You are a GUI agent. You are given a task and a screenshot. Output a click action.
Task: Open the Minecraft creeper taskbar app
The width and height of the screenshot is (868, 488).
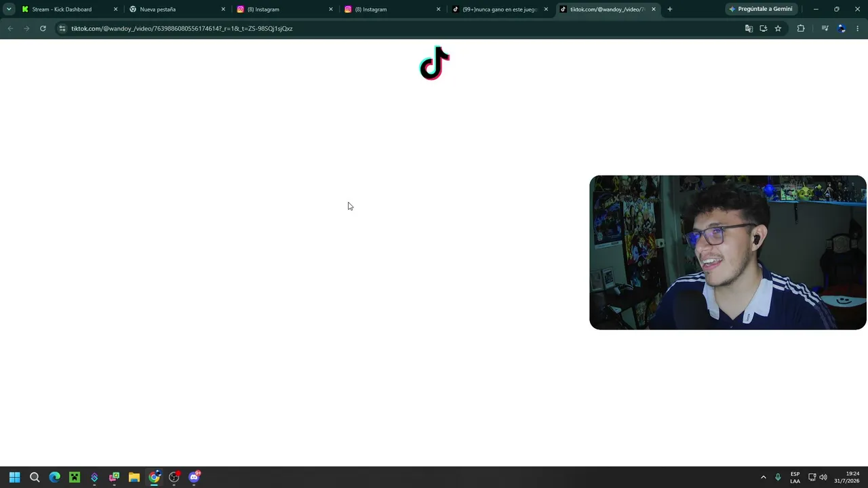pos(75,477)
